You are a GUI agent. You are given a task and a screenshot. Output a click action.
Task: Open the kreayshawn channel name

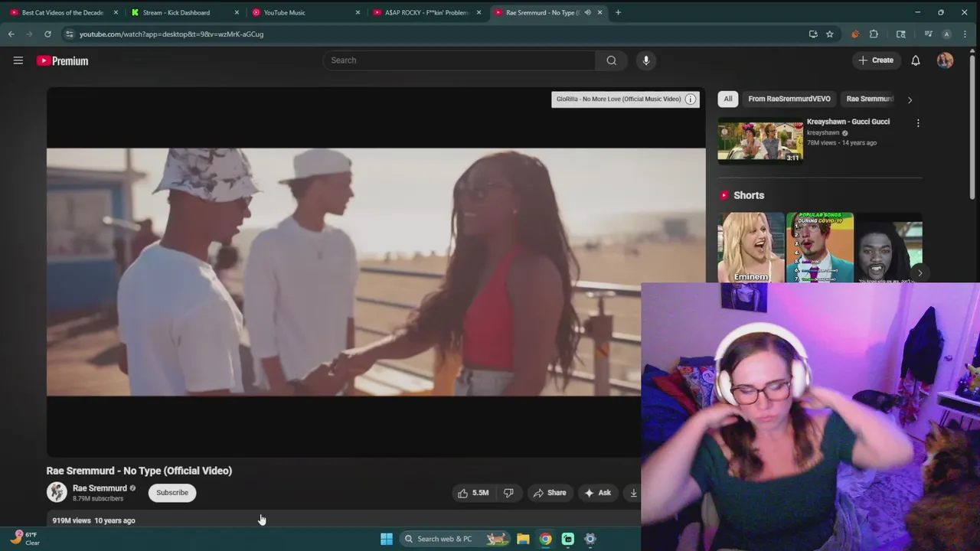coord(823,133)
